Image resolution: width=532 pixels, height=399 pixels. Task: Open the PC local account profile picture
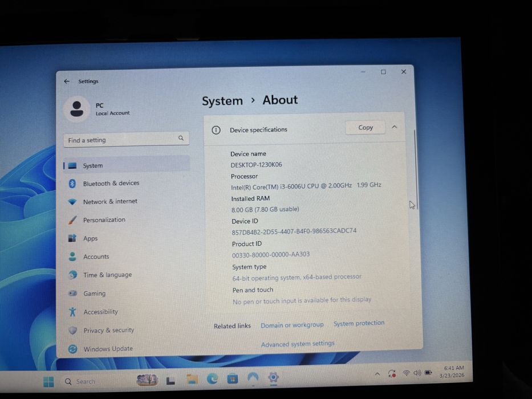(76, 109)
